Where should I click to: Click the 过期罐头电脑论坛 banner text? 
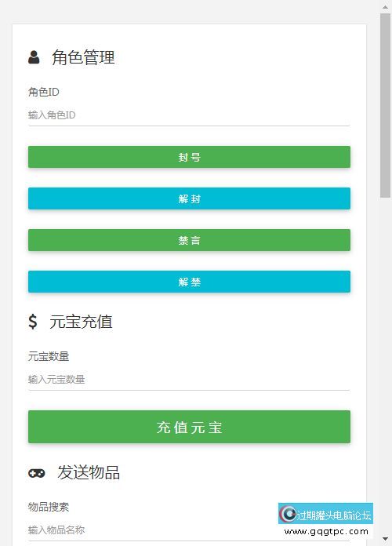(x=334, y=515)
